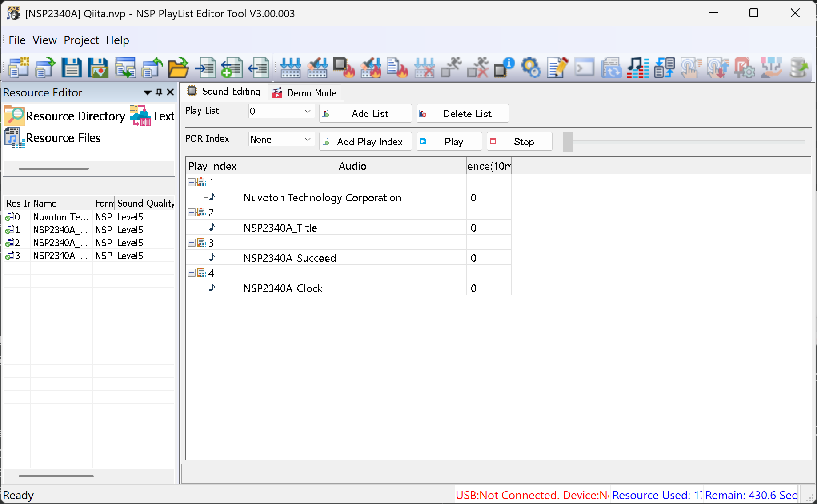Click the floppy disk with picture icon
The image size is (817, 504).
(98, 68)
